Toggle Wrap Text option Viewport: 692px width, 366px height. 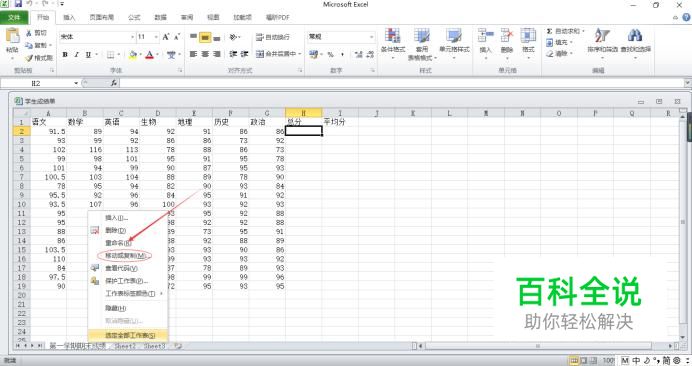click(x=273, y=37)
